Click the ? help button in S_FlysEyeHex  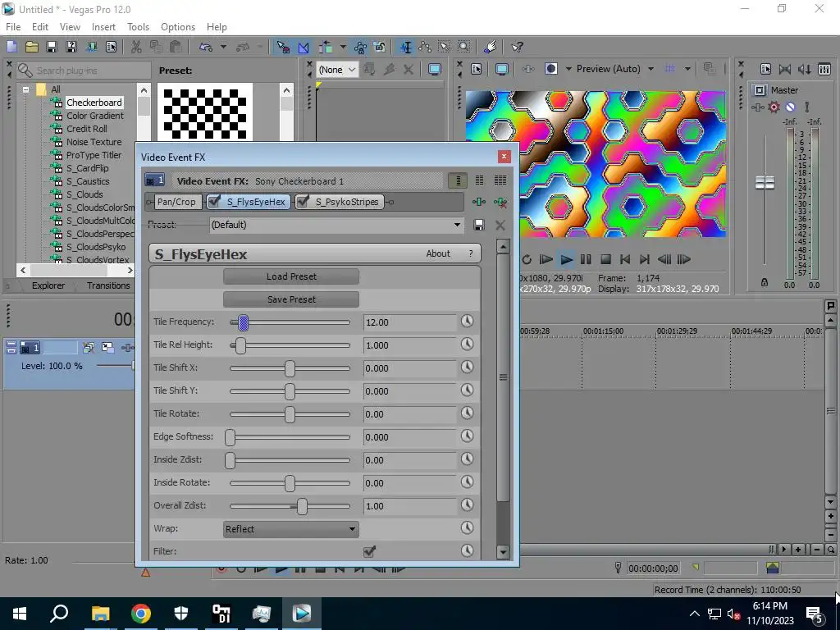point(471,253)
